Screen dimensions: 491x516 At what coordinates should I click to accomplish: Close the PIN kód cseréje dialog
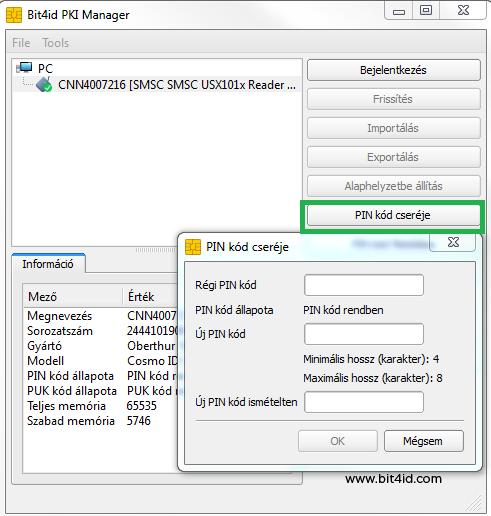(453, 242)
